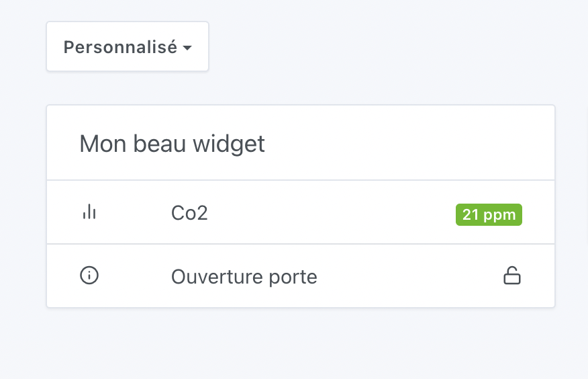Click the bar chart icon beside Co2
588x379 pixels.
(x=89, y=212)
